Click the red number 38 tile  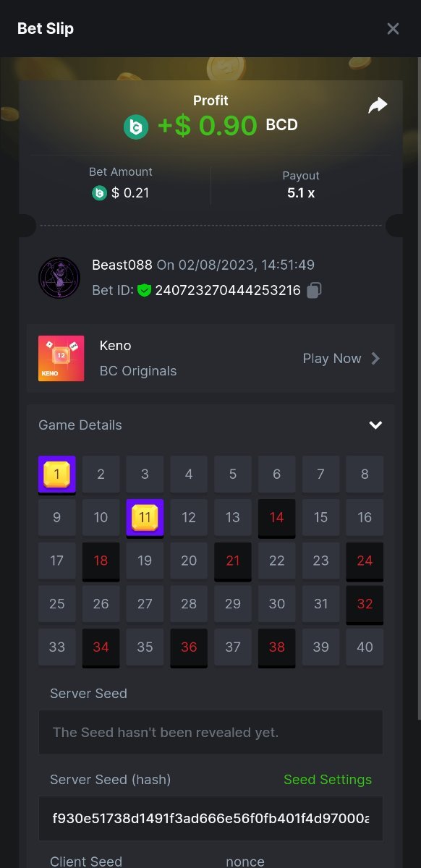coord(277,648)
